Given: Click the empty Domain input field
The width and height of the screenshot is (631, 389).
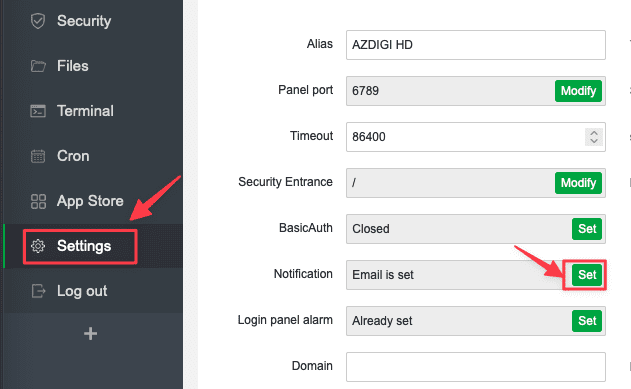Looking at the screenshot, I should point(476,367).
